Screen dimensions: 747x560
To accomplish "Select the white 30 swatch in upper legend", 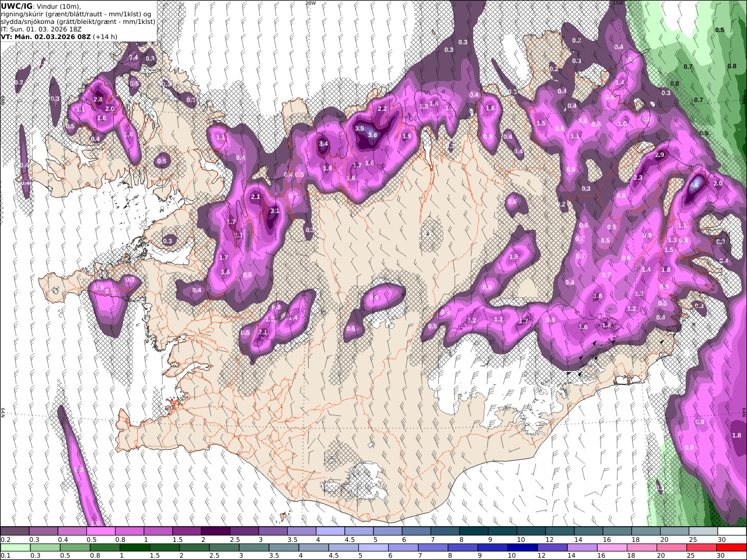I will tap(732, 531).
